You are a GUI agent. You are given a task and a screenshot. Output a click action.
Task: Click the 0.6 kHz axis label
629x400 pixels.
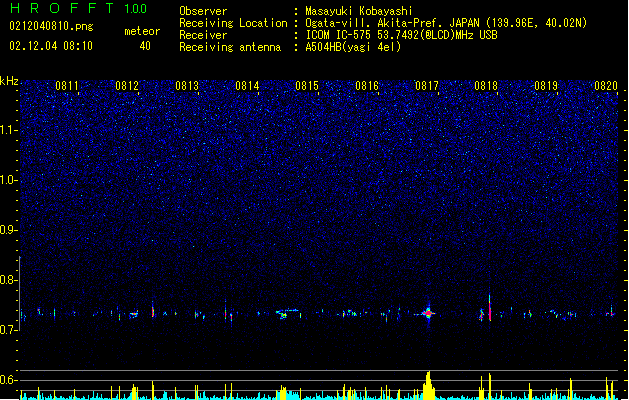pos(8,380)
